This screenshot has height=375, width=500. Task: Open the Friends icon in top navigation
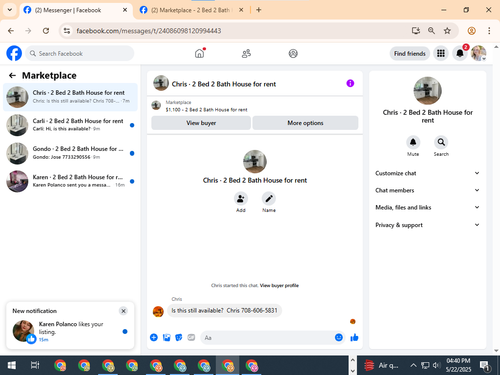246,53
